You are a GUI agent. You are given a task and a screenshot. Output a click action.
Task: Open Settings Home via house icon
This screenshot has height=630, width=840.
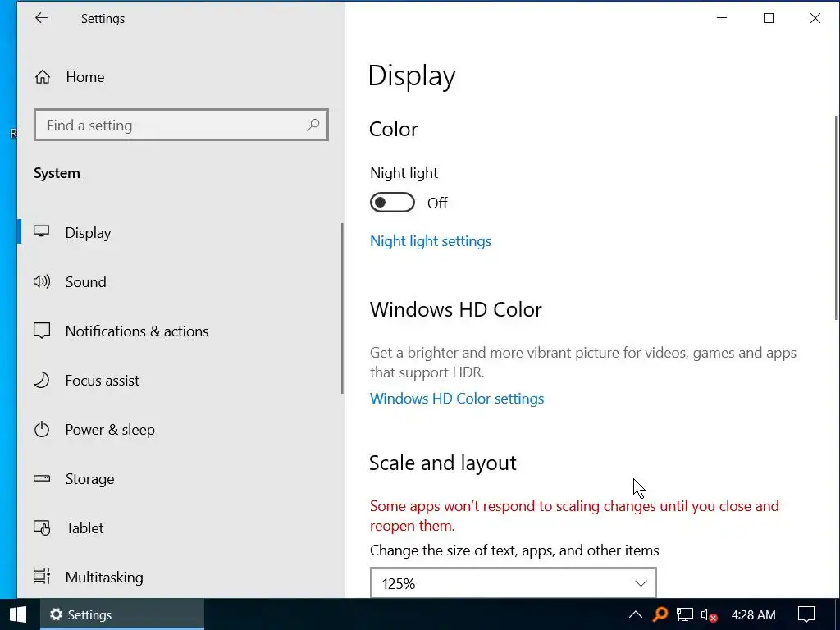[x=43, y=77]
